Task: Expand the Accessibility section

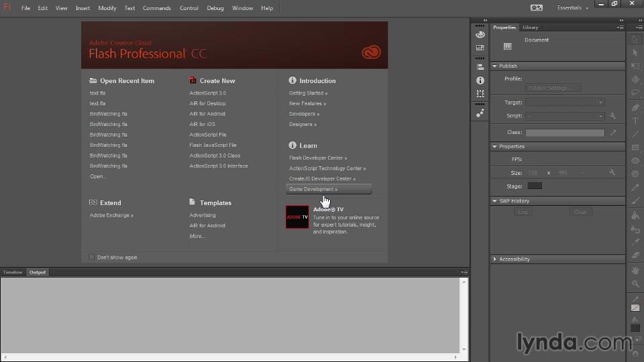Action: point(494,259)
